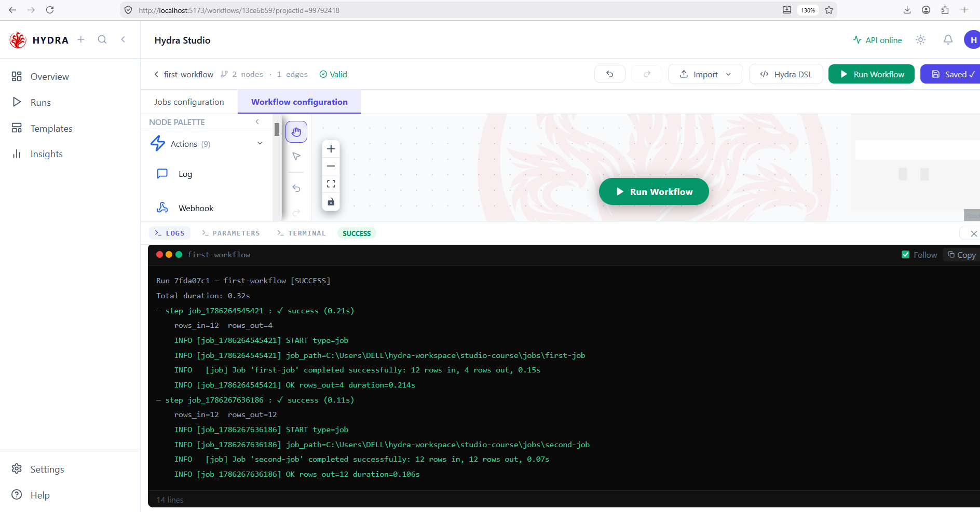This screenshot has width=980, height=512.
Task: Open the Hydra DSL view
Action: (x=786, y=74)
